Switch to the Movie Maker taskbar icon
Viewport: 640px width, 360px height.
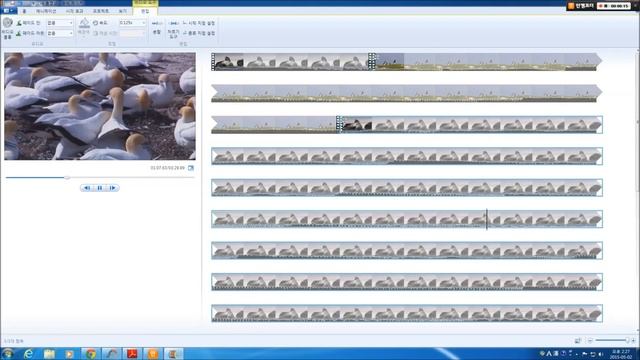[x=173, y=354]
